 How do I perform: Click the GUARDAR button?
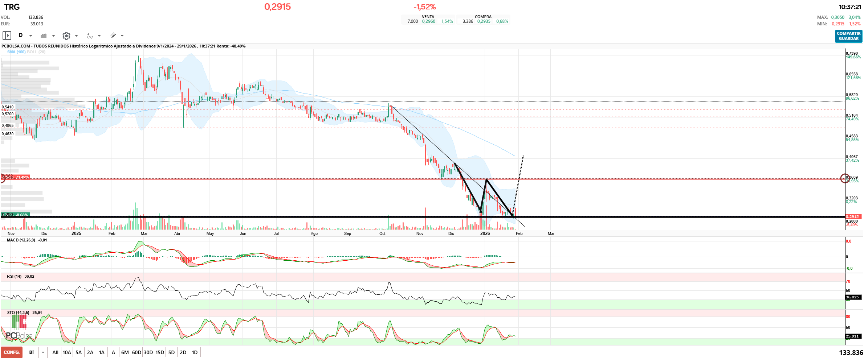(848, 38)
